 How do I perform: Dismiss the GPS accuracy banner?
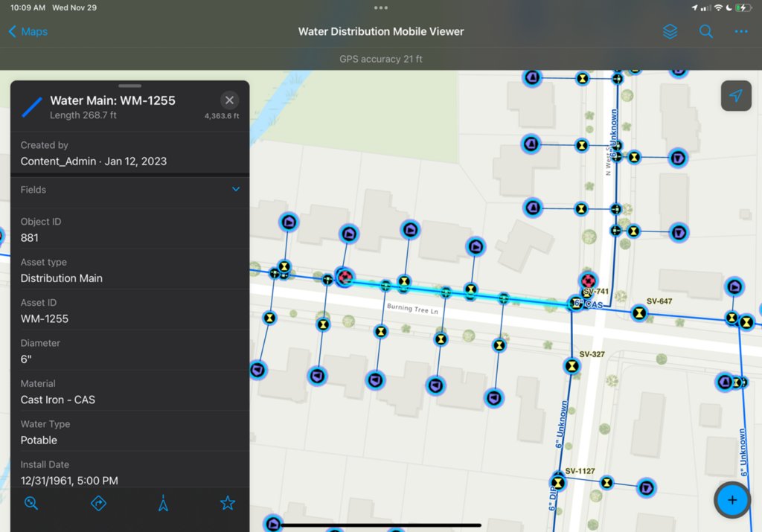point(381,59)
